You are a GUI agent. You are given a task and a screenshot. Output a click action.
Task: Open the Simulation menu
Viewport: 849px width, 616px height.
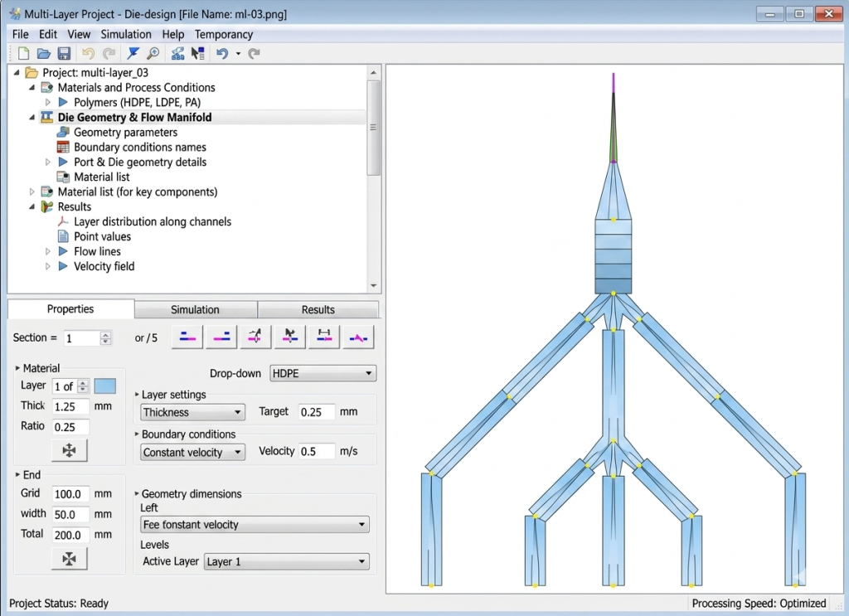coord(126,34)
